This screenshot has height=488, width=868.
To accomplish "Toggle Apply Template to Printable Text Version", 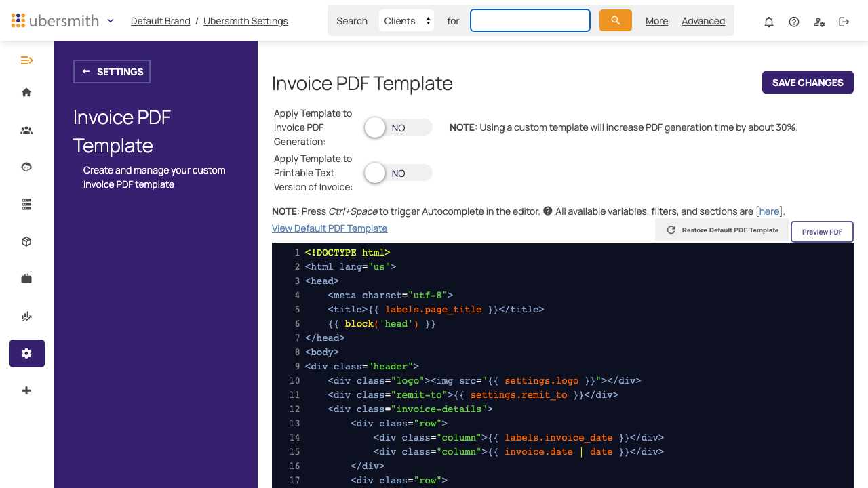I will [x=398, y=173].
